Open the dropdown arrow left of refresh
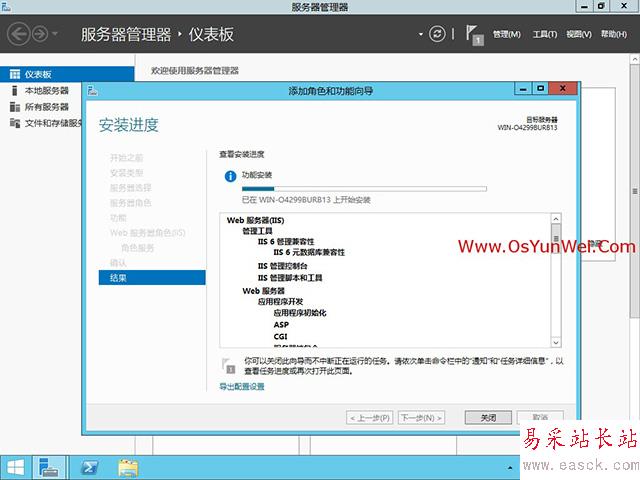This screenshot has height=480, width=640. tap(420, 34)
